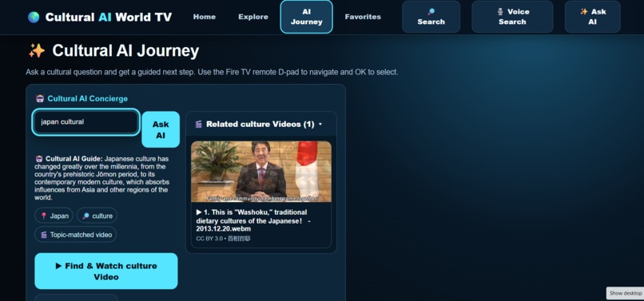Open the Home nav item
The height and width of the screenshot is (301, 644).
204,17
